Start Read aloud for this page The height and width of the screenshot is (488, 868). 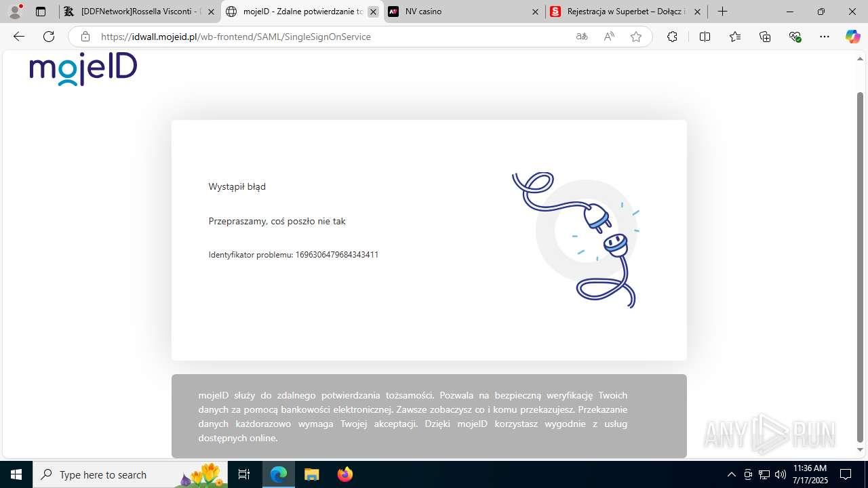click(609, 37)
